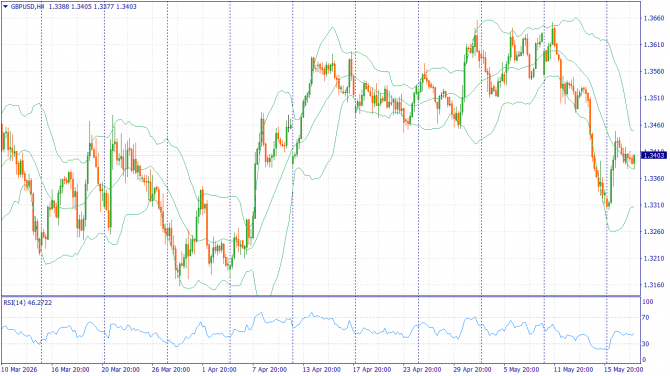Click the 1.3560 price axis label

tap(654, 71)
